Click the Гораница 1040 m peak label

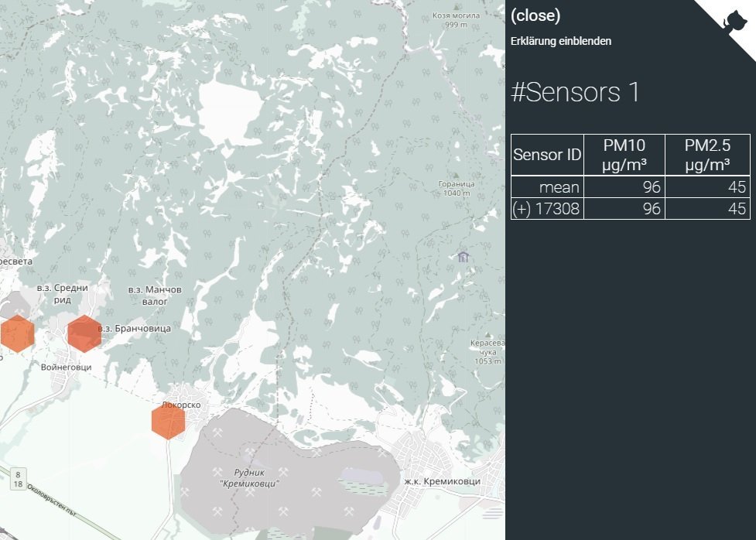click(x=456, y=189)
